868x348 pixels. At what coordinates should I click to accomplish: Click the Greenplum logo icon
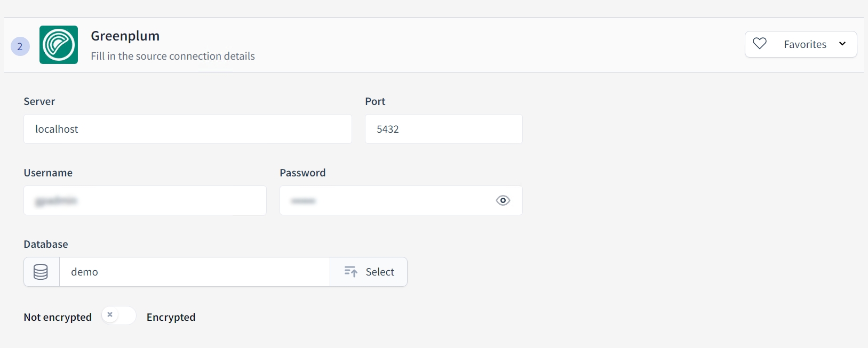59,45
